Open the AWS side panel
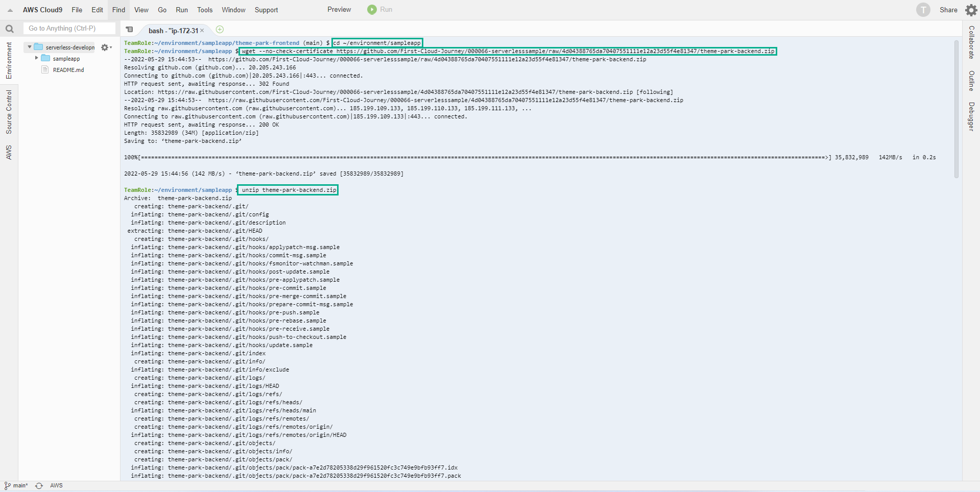The image size is (980, 492). click(9, 152)
